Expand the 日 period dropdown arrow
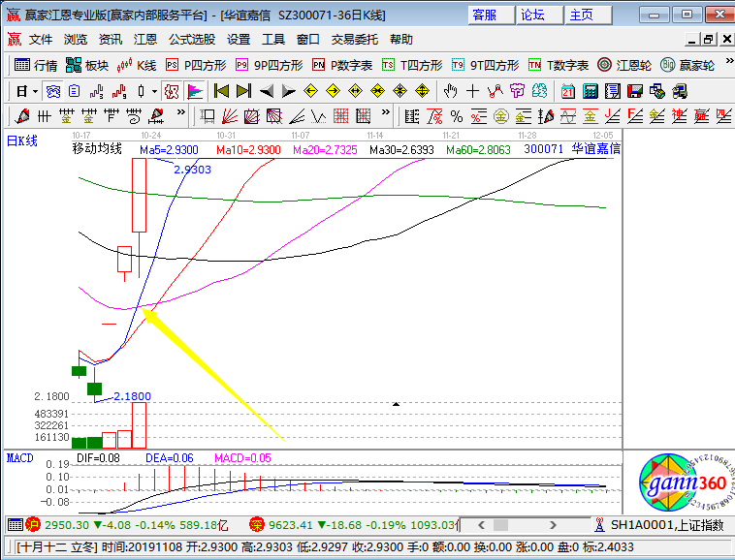 [x=35, y=91]
